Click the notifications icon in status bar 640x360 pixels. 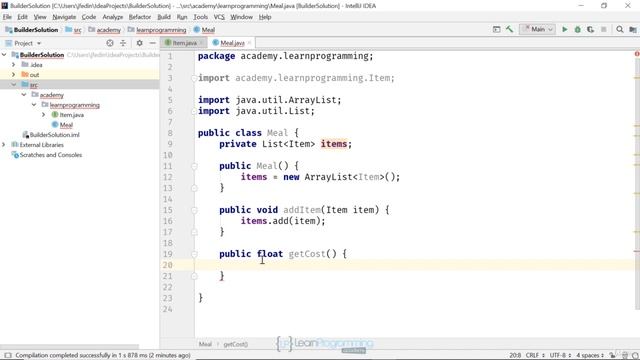(x=635, y=355)
